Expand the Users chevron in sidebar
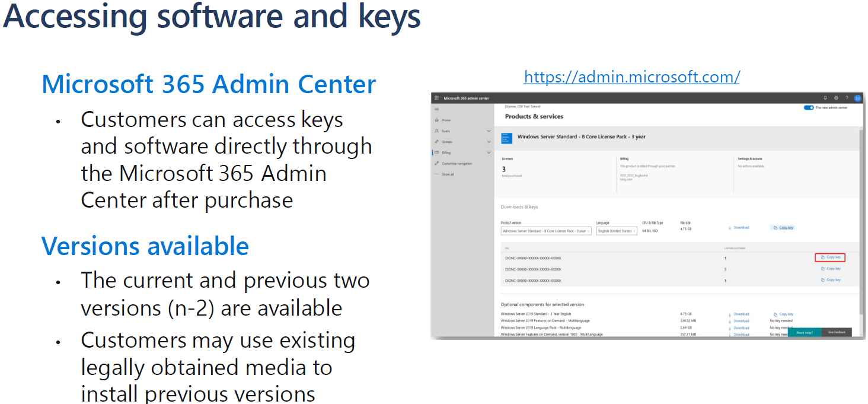Viewport: 868px width, 404px height. (x=489, y=131)
